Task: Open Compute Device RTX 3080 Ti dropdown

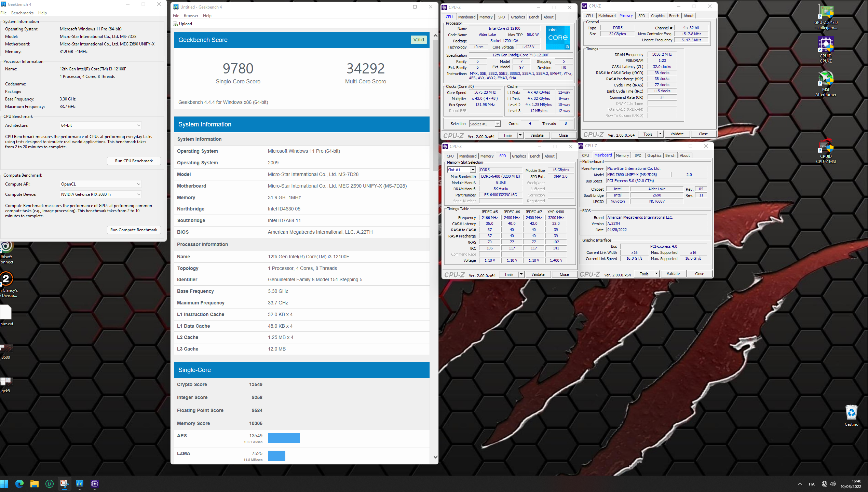Action: (x=100, y=194)
